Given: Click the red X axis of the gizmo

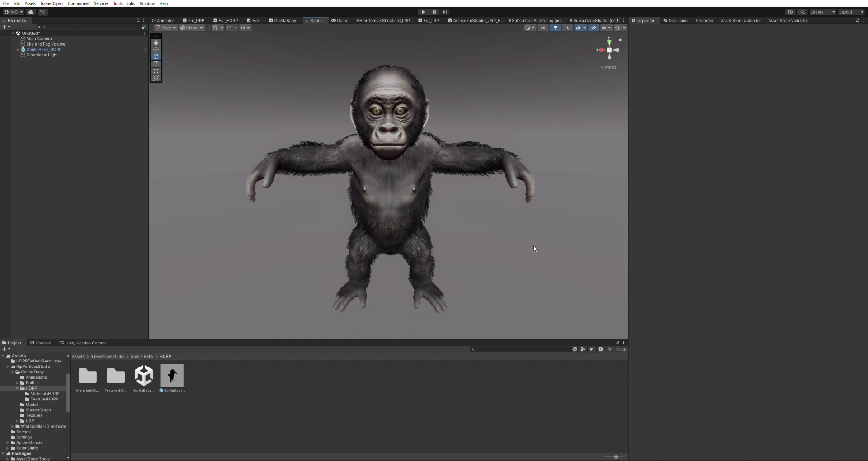Looking at the screenshot, I should (x=602, y=50).
